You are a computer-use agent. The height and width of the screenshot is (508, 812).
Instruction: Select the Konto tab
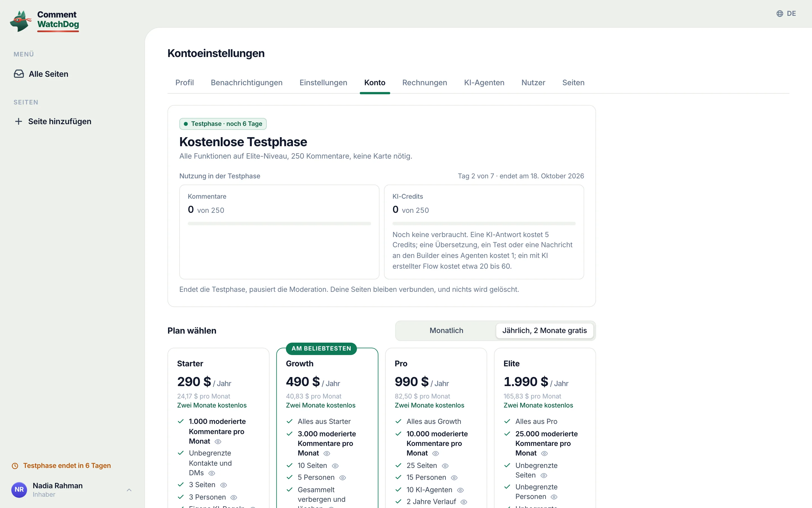tap(375, 83)
